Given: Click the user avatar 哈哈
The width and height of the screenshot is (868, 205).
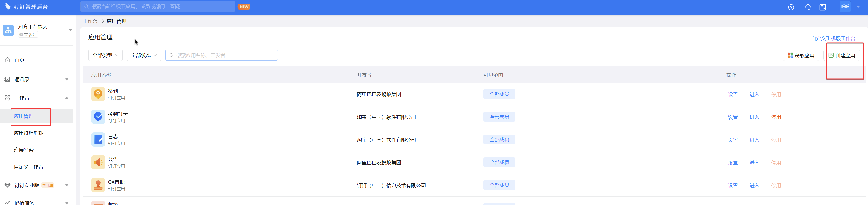Looking at the screenshot, I should (x=845, y=6).
